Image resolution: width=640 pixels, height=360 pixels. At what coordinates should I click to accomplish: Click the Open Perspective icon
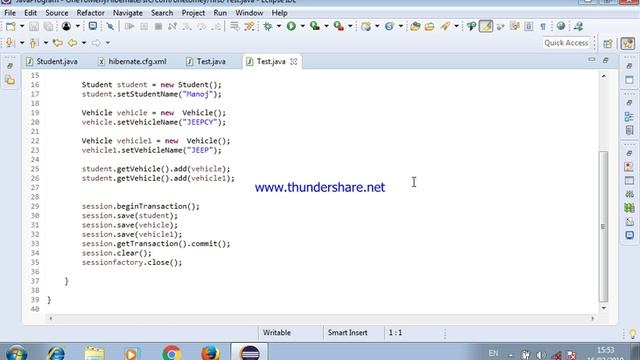click(608, 43)
